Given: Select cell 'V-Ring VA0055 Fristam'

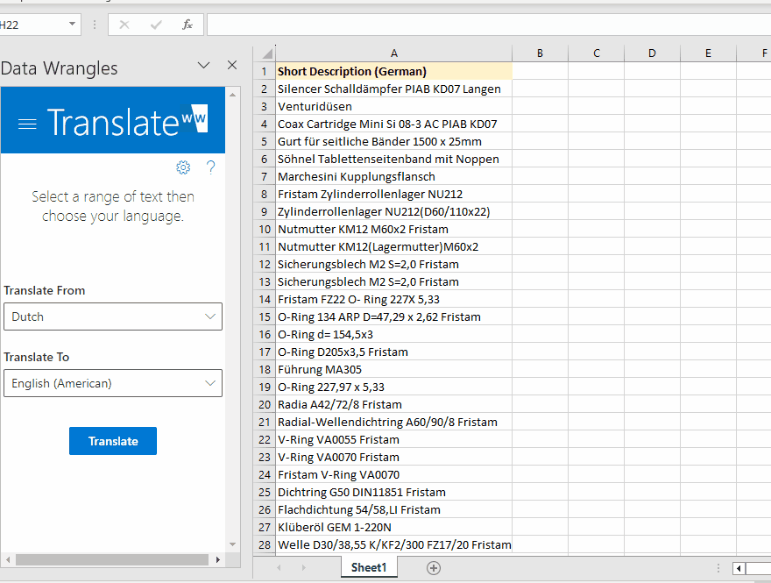Looking at the screenshot, I should [394, 439].
